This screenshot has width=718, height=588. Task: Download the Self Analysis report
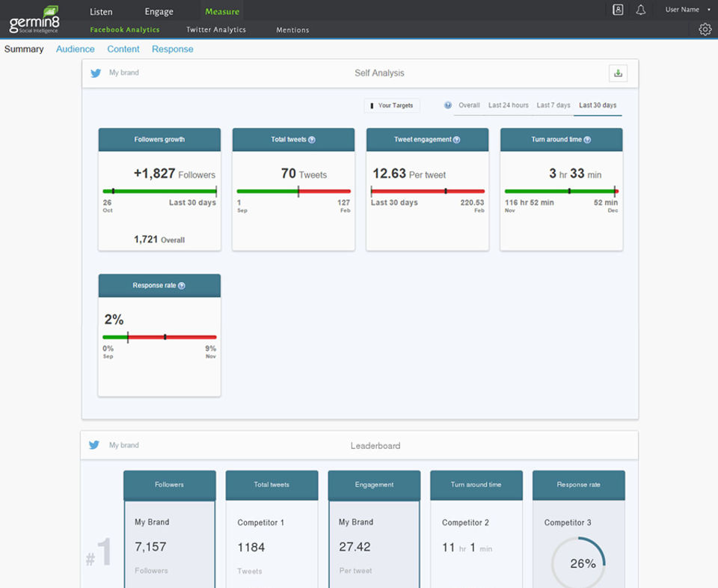pyautogui.click(x=618, y=73)
